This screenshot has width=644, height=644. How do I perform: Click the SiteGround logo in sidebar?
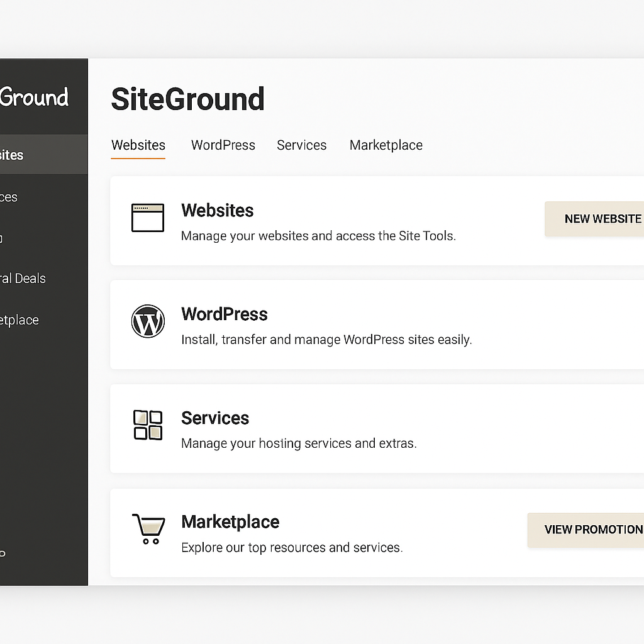(34, 97)
